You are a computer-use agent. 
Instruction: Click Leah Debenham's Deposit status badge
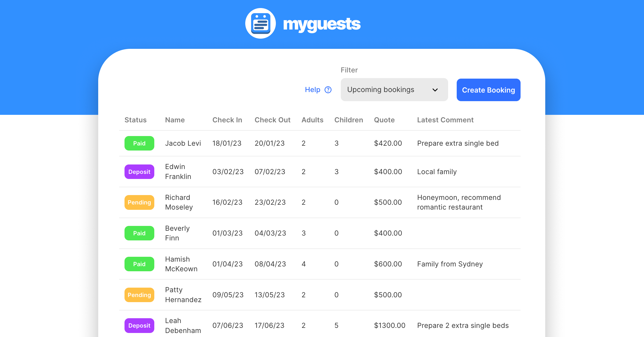pos(139,325)
